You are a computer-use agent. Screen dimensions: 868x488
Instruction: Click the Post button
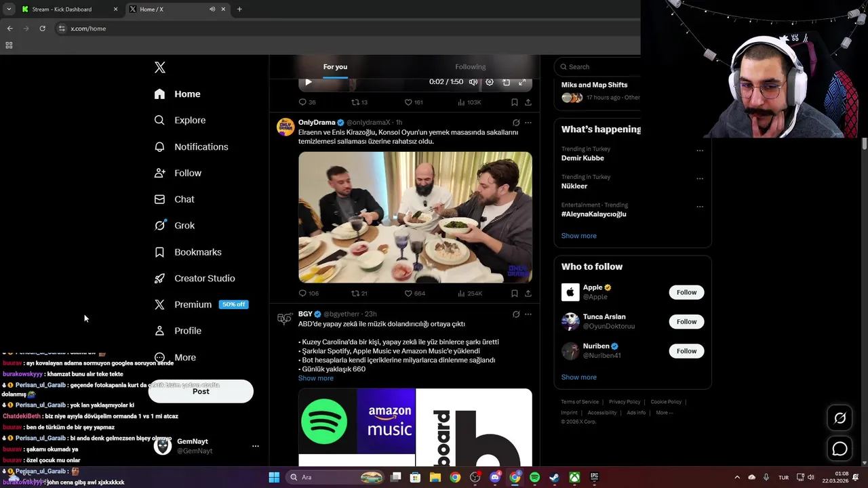pyautogui.click(x=201, y=391)
